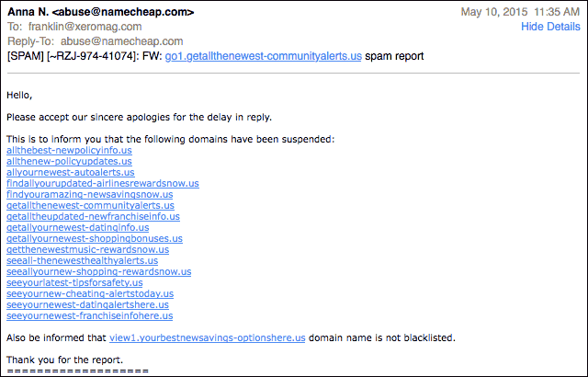588x377 pixels.
Task: Open the allthenew-policyupdates.us link
Action: (69, 161)
